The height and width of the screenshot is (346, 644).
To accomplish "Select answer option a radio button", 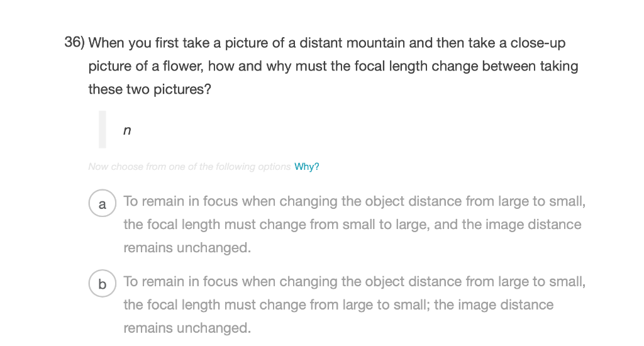I will tap(103, 203).
